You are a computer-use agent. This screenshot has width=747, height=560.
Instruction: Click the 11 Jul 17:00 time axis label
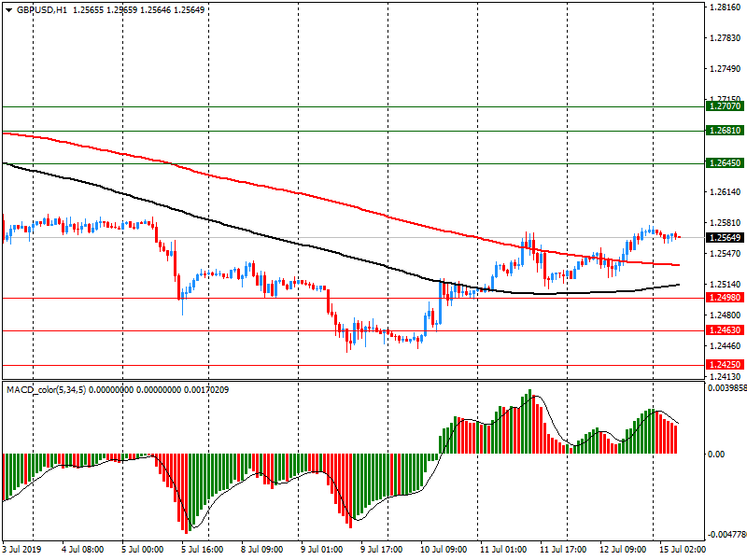coord(563,550)
